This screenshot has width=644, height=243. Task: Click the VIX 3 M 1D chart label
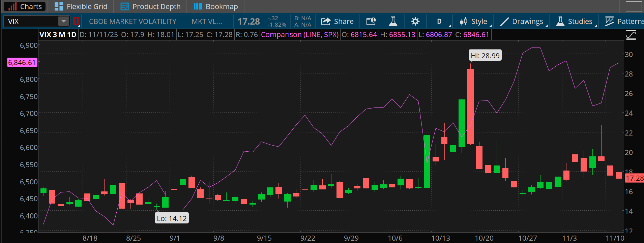58,35
